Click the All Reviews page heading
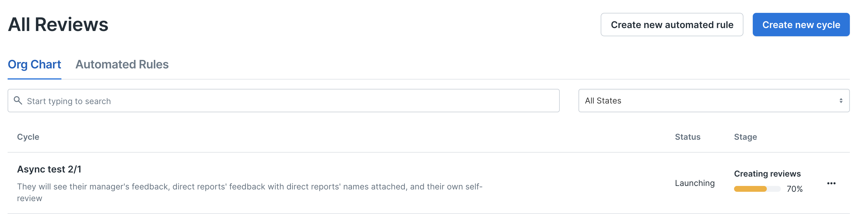The image size is (868, 214). pyautogui.click(x=58, y=25)
